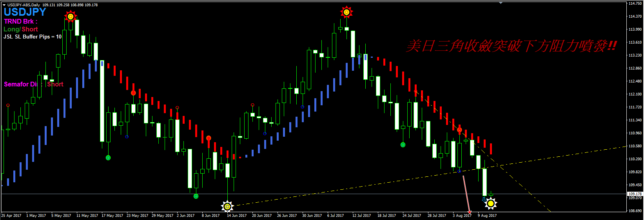The width and height of the screenshot is (644, 220).
Task: Select the red Chinese annotation text
Action: (x=511, y=46)
